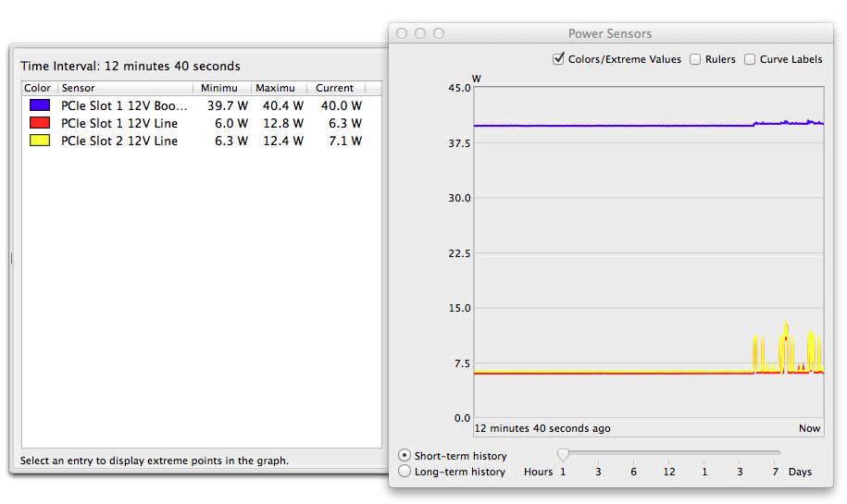Click the red color swatch for PCIe Slot 1 12V Line

tap(40, 123)
